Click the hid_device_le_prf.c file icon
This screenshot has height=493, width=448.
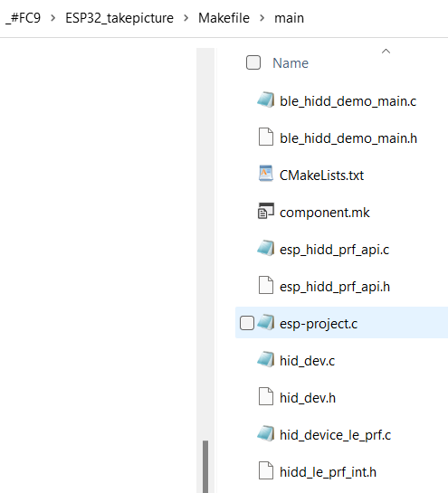(x=265, y=434)
